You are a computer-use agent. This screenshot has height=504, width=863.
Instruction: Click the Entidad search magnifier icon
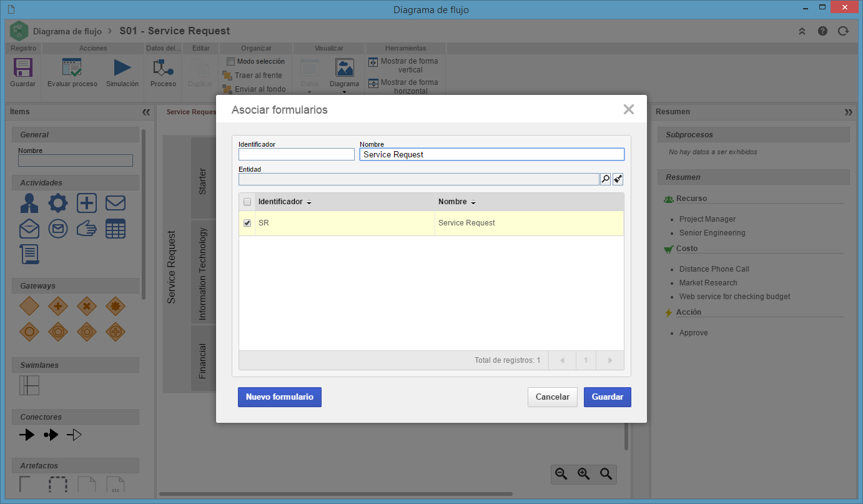point(606,179)
